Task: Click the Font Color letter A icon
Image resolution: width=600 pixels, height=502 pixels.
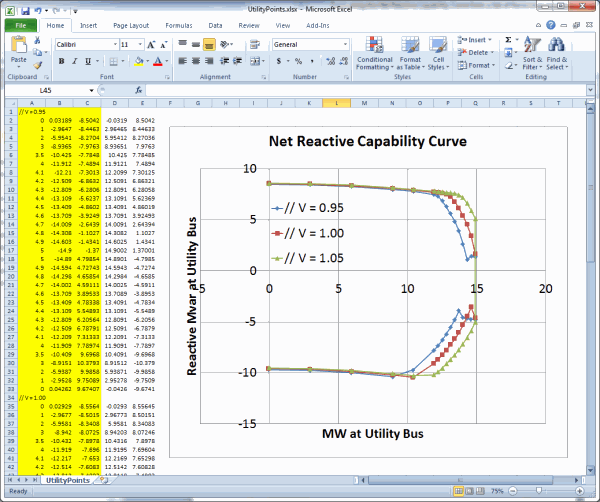Action: 158,61
